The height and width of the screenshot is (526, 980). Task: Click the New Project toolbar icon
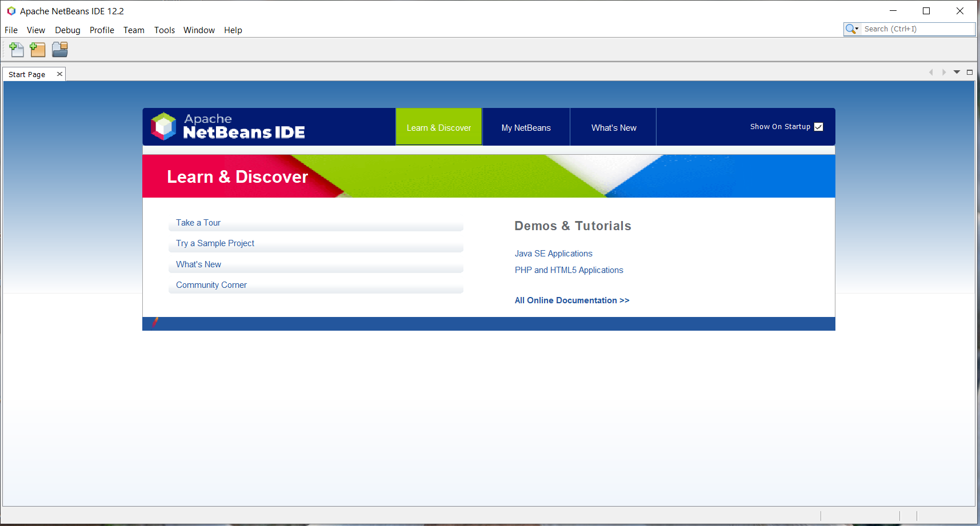pyautogui.click(x=38, y=50)
